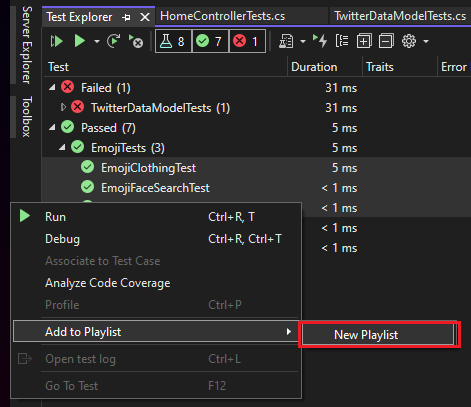This screenshot has width=471, height=407.
Task: Collapse EmojiTests (3) node
Action: tap(62, 148)
